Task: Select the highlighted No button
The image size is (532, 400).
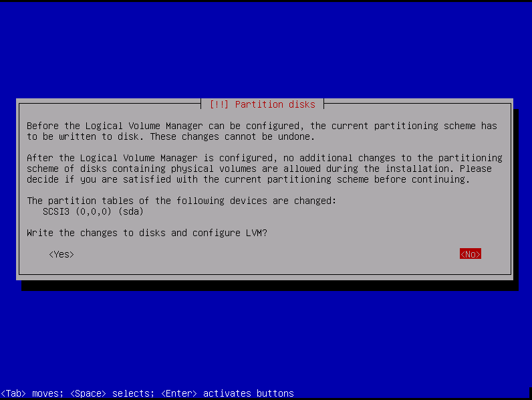Action: [x=471, y=254]
